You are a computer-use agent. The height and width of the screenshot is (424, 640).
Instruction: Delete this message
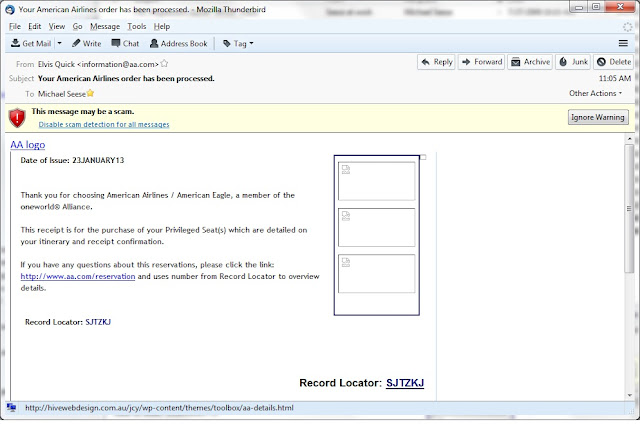[613, 62]
